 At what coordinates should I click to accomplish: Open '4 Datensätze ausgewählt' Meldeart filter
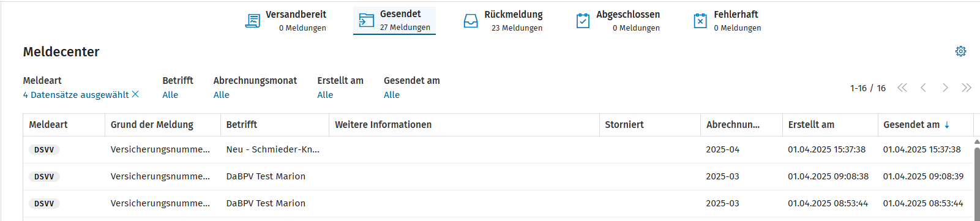76,95
